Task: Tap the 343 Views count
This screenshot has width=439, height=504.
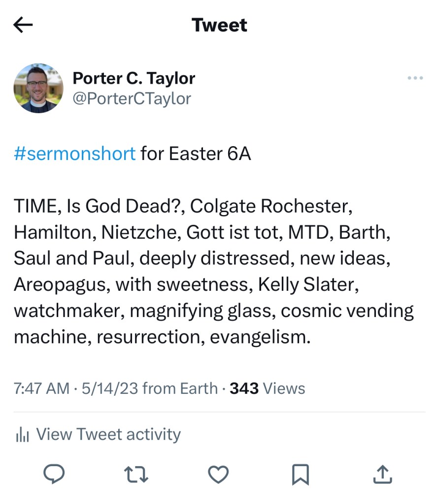Action: pyautogui.click(x=267, y=388)
